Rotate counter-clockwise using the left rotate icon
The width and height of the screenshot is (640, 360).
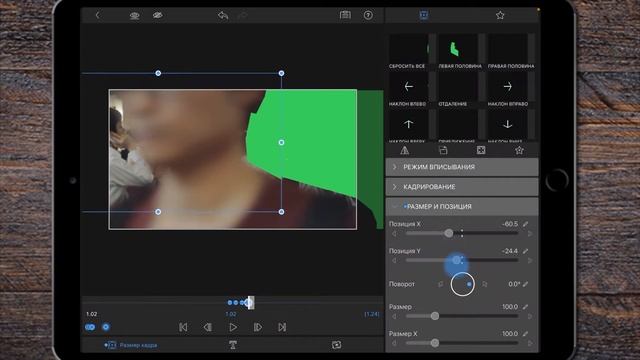click(440, 284)
